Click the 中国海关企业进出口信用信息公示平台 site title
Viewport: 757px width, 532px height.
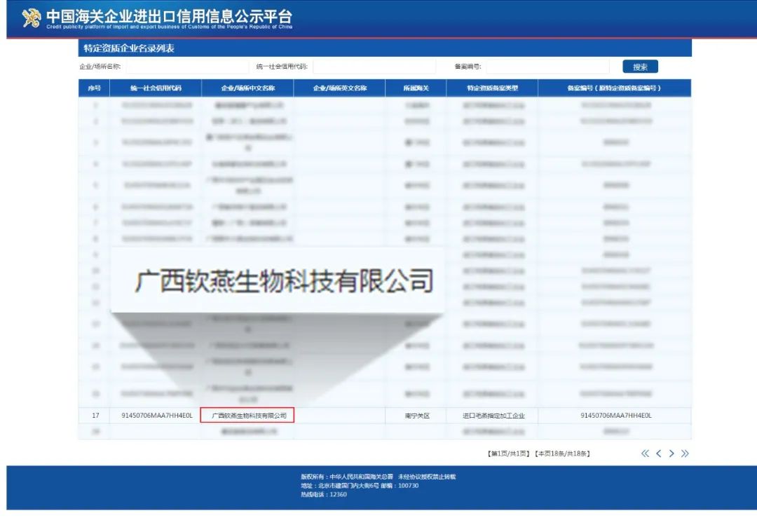[170, 16]
